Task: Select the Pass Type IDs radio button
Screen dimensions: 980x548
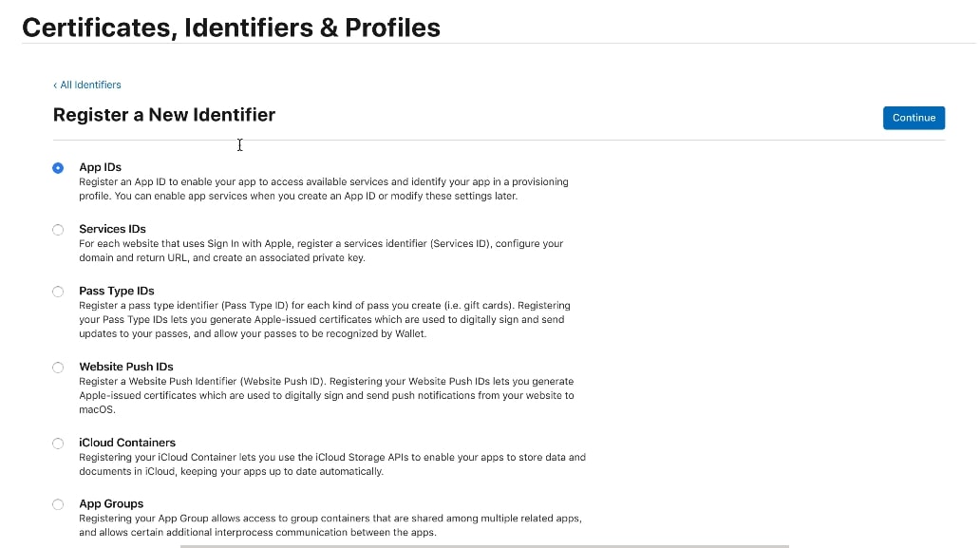Action: (58, 292)
